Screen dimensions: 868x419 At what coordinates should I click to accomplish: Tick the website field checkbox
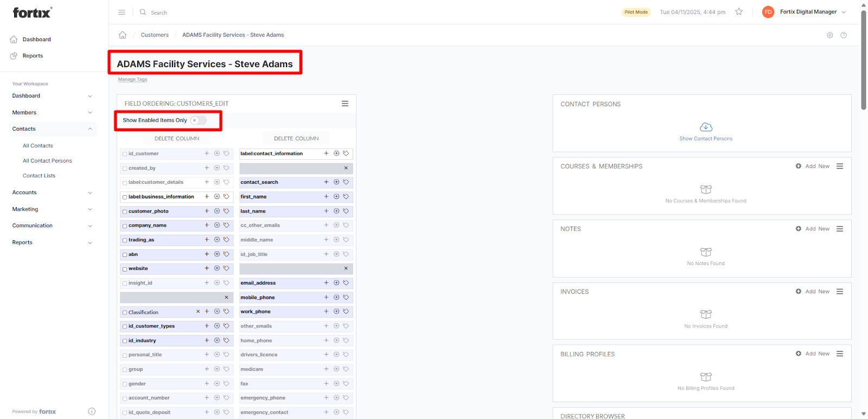(x=125, y=269)
